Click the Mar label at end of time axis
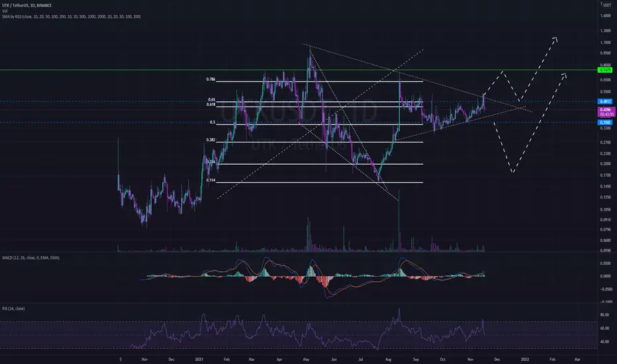The height and width of the screenshot is (364, 617). coord(577,359)
